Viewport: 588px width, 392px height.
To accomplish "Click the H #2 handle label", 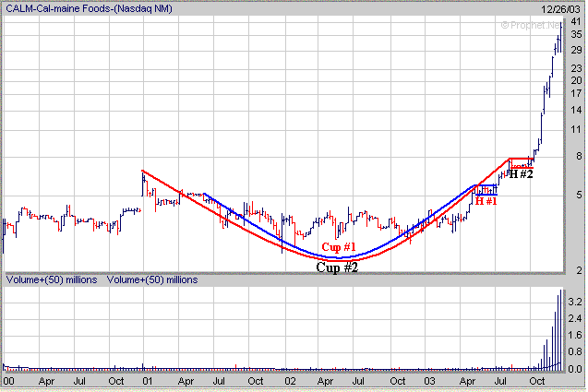I will 521,173.
